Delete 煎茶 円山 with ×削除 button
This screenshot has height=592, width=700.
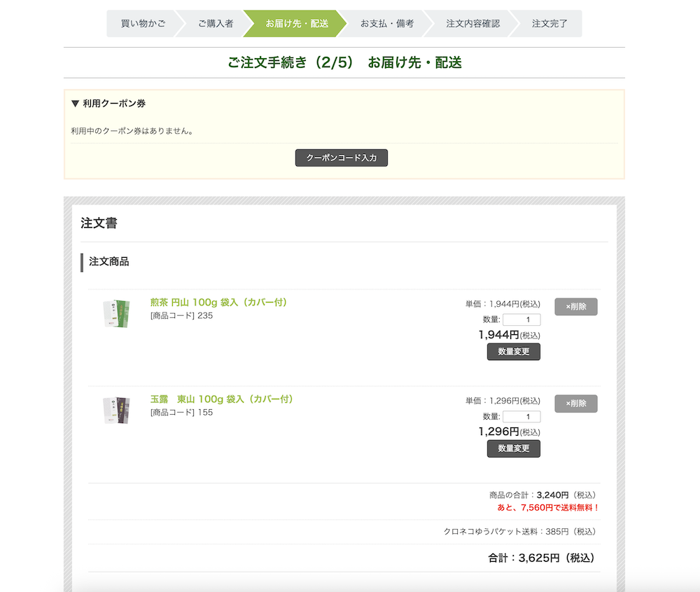click(x=576, y=307)
